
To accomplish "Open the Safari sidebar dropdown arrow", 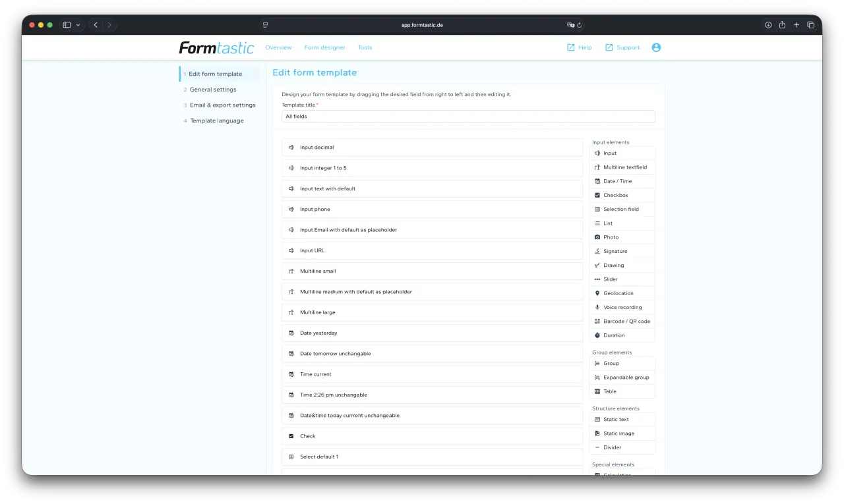I will point(78,25).
